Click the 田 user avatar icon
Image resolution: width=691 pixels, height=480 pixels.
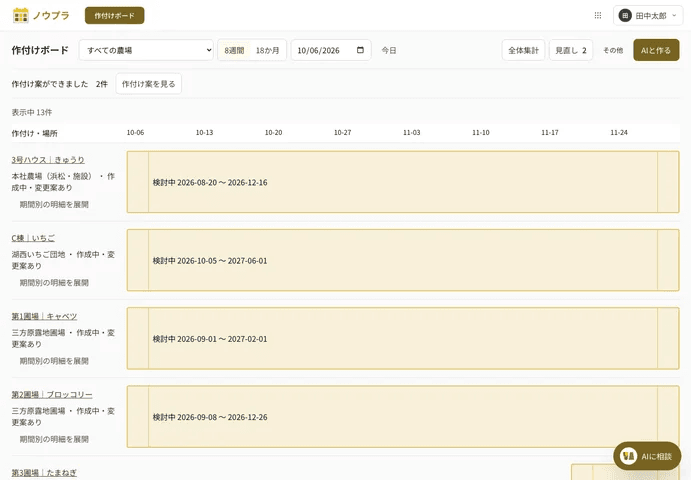pos(625,15)
